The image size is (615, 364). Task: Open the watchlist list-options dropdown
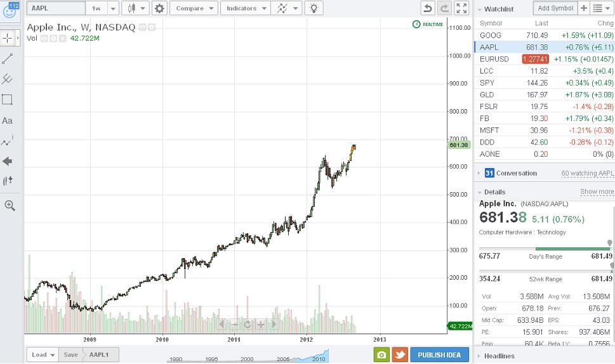602,8
